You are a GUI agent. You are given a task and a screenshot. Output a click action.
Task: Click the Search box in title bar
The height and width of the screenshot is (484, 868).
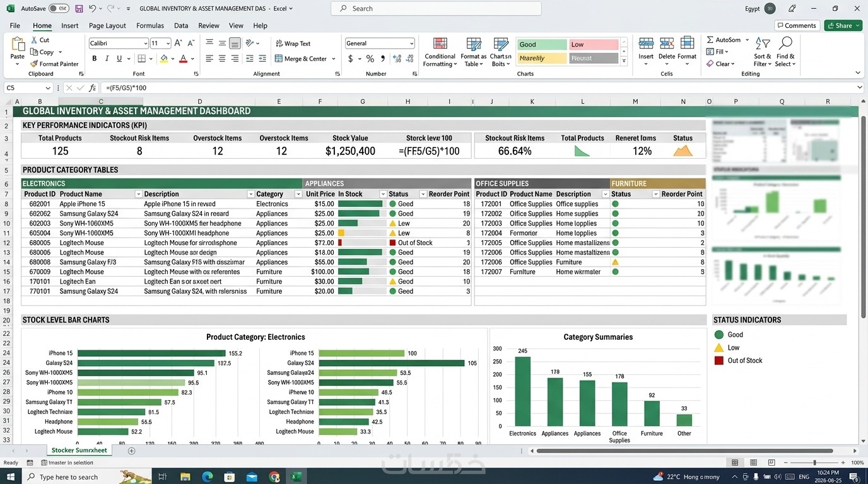436,9
